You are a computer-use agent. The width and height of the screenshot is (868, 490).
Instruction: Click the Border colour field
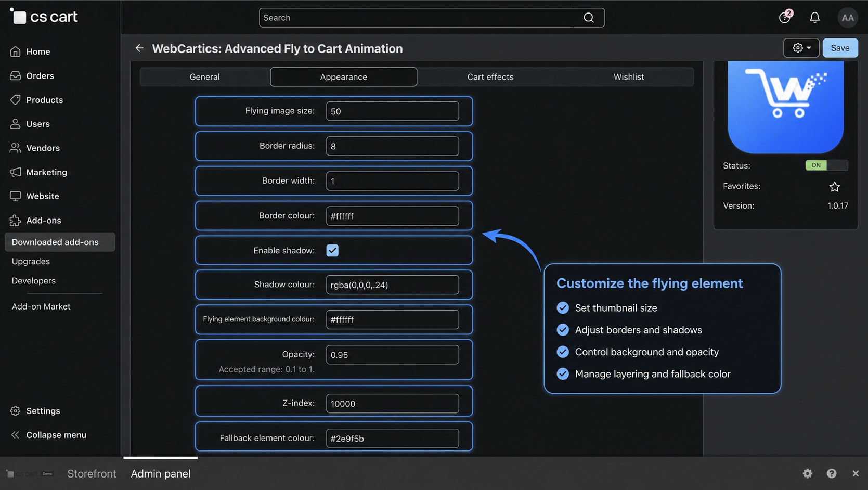(x=392, y=216)
